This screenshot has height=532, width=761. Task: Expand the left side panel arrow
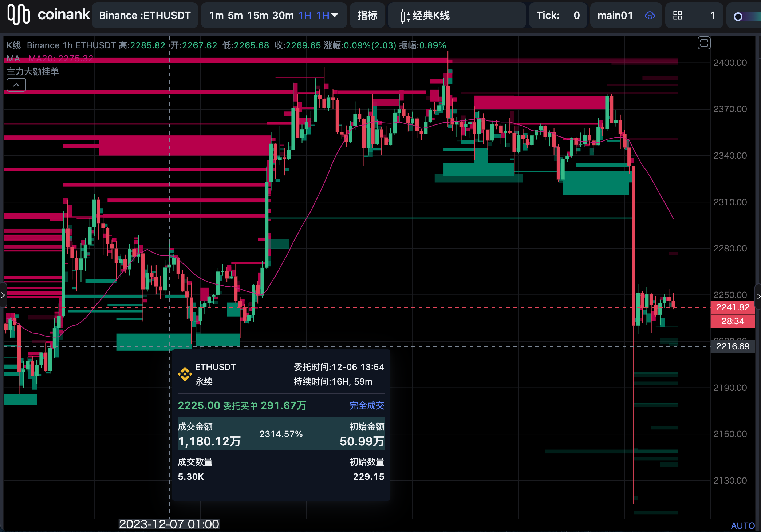pyautogui.click(x=3, y=295)
